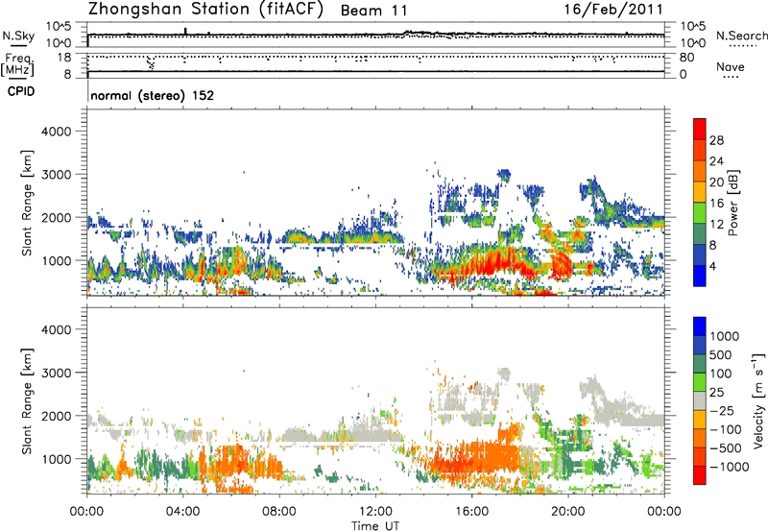Select the N.Sky axis label
The height and width of the screenshot is (532, 768).
18,36
